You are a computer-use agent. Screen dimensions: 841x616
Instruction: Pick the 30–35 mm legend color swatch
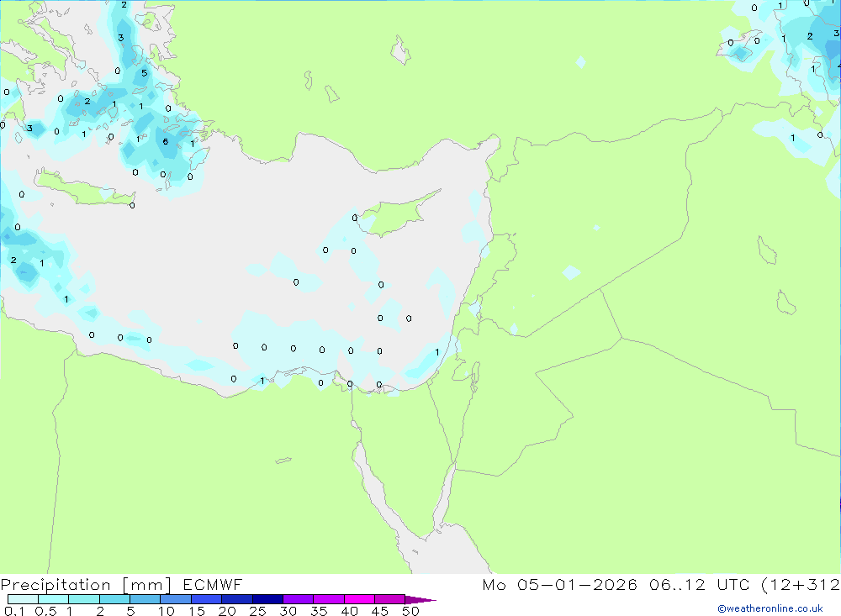(298, 599)
